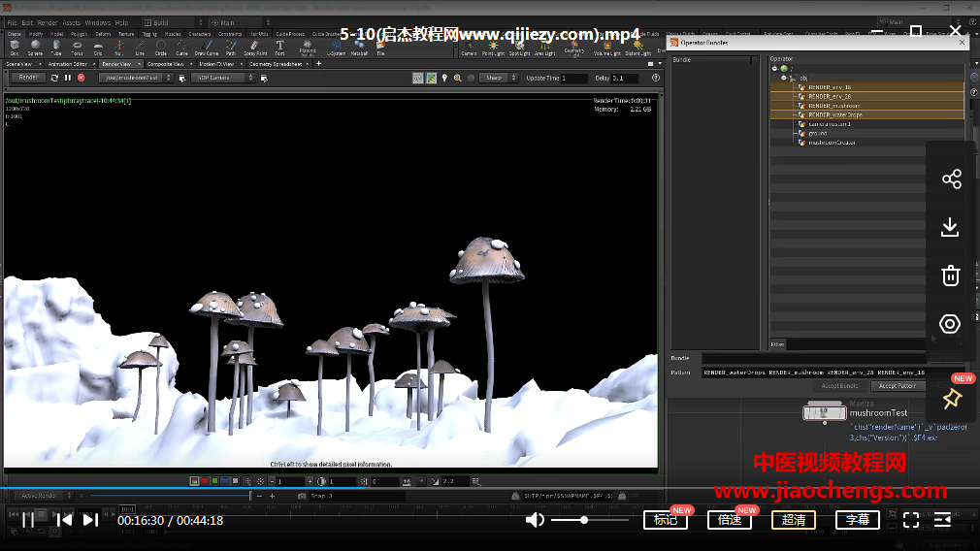Add a Spot Light from shelf
This screenshot has height=551, width=980.
click(x=519, y=48)
